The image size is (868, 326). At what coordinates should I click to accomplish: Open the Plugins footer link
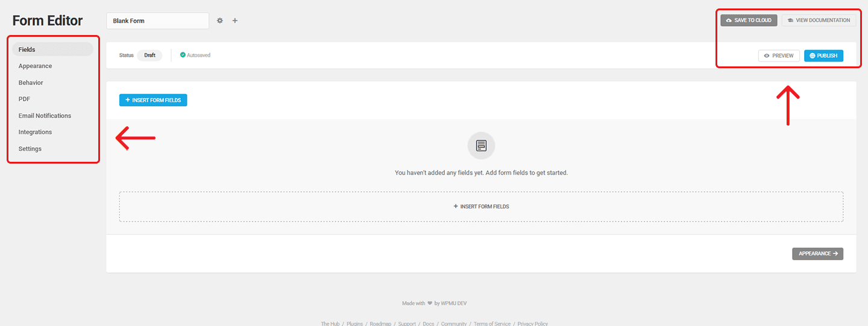coord(355,324)
